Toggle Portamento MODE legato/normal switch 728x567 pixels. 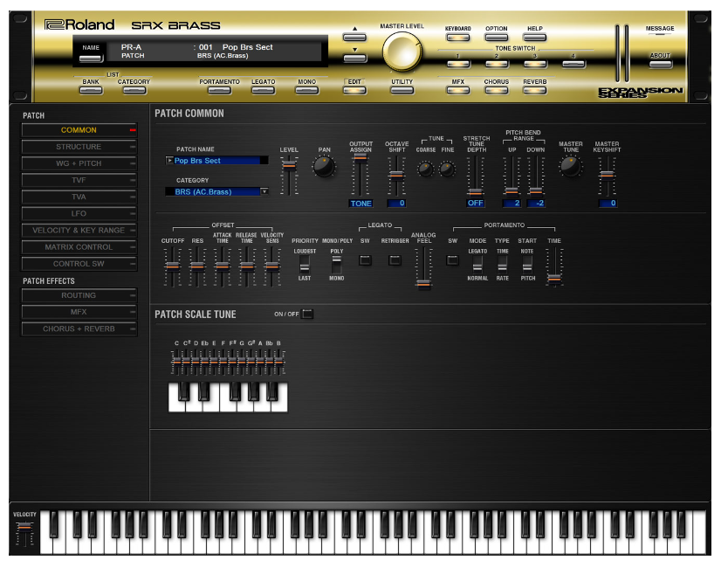[x=477, y=265]
